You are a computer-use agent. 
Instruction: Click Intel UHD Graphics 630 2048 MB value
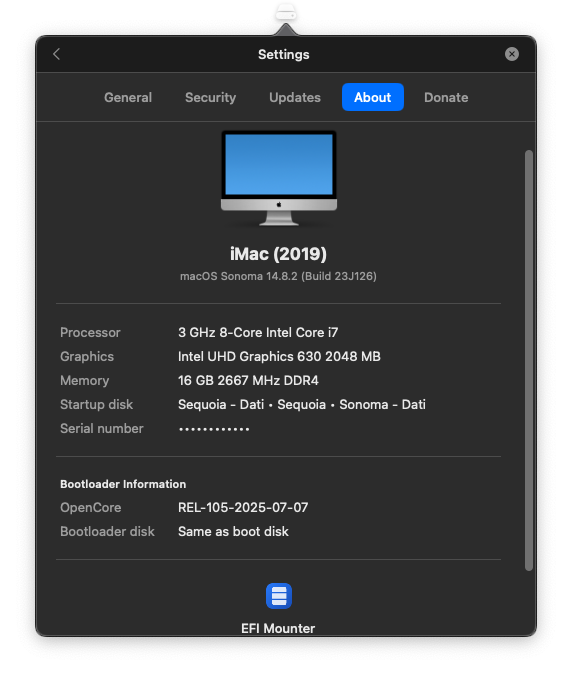[x=279, y=357]
